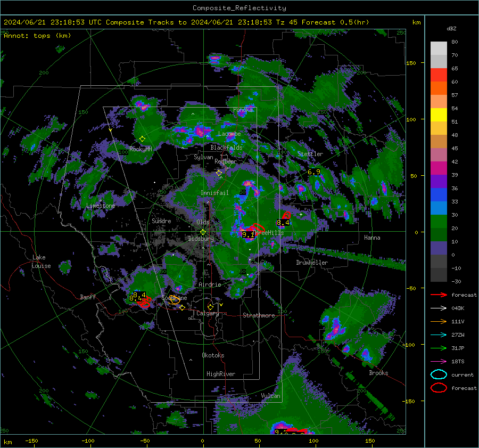The image size is (479, 448).
Task: Click the cyan current ellipse legend icon
Action: coord(439,374)
